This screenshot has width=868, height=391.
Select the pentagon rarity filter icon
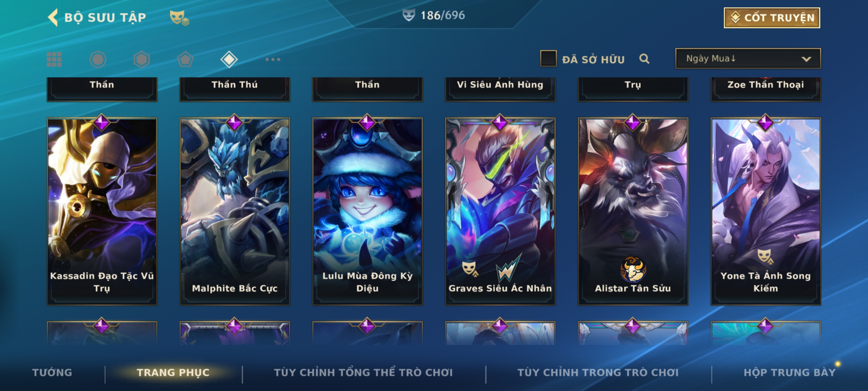pos(185,59)
